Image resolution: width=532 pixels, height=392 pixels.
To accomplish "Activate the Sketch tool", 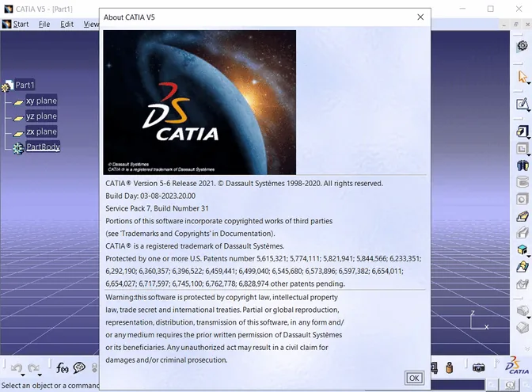I will coord(522,104).
